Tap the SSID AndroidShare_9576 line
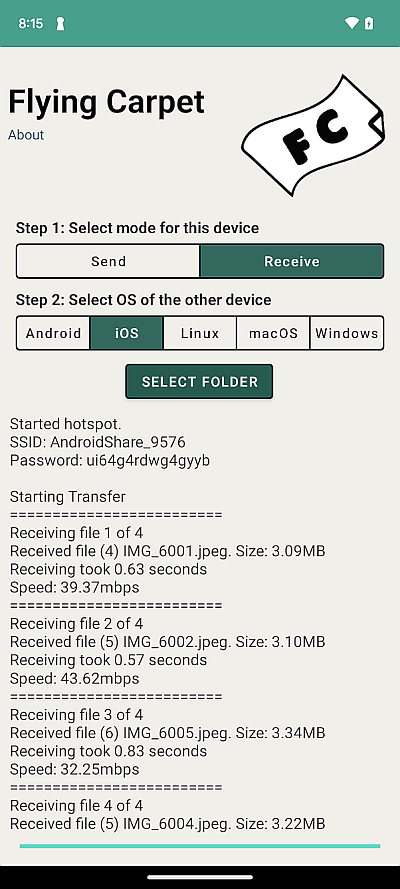This screenshot has height=889, width=400. [97, 442]
